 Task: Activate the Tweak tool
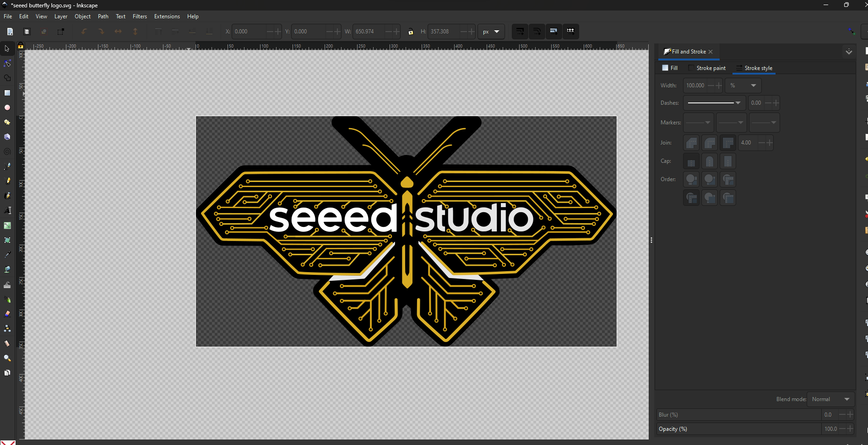point(7,284)
